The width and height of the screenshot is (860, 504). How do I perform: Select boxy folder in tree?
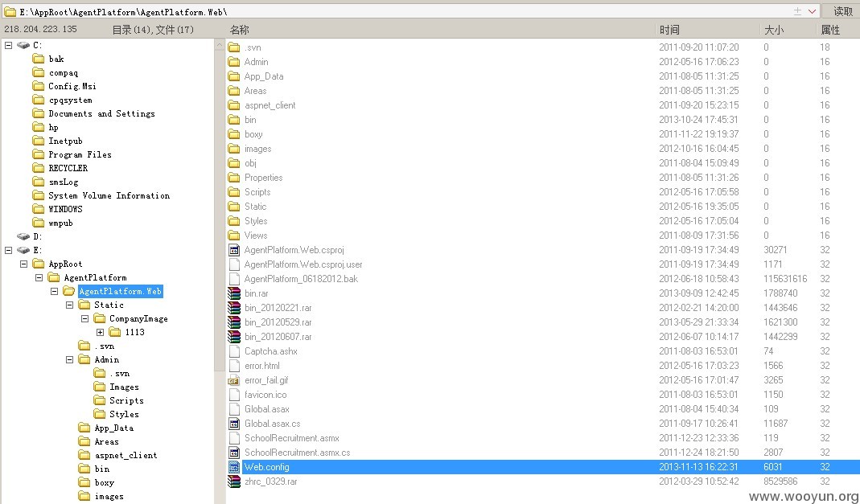coord(105,482)
